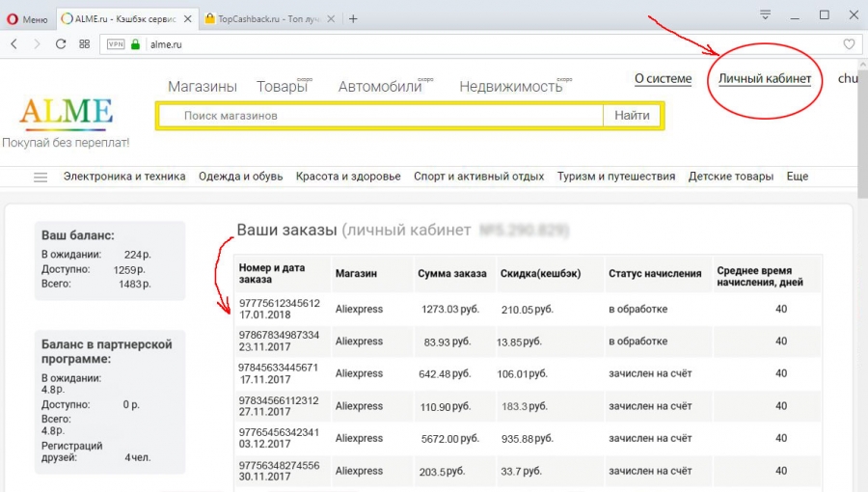Click the Баланс в партнерской программе heading
This screenshot has height=492, width=868.
(107, 351)
